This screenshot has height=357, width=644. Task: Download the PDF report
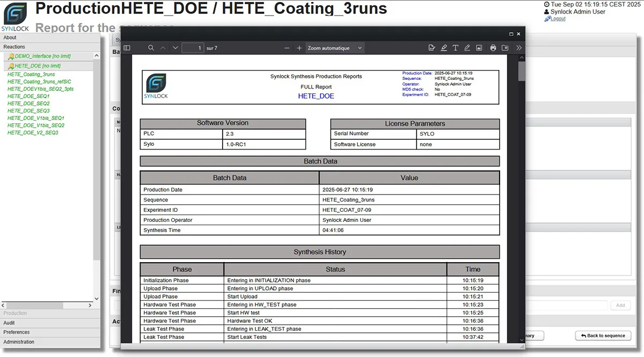click(x=504, y=48)
